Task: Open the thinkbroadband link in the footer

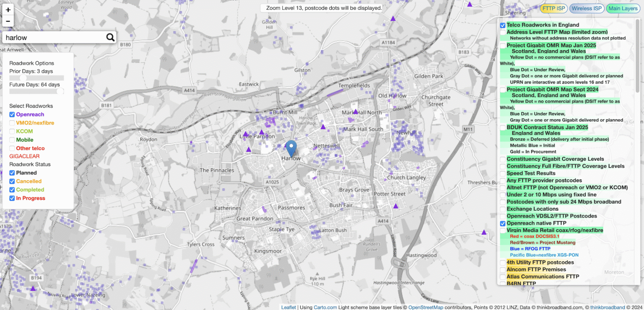Action: point(608,307)
